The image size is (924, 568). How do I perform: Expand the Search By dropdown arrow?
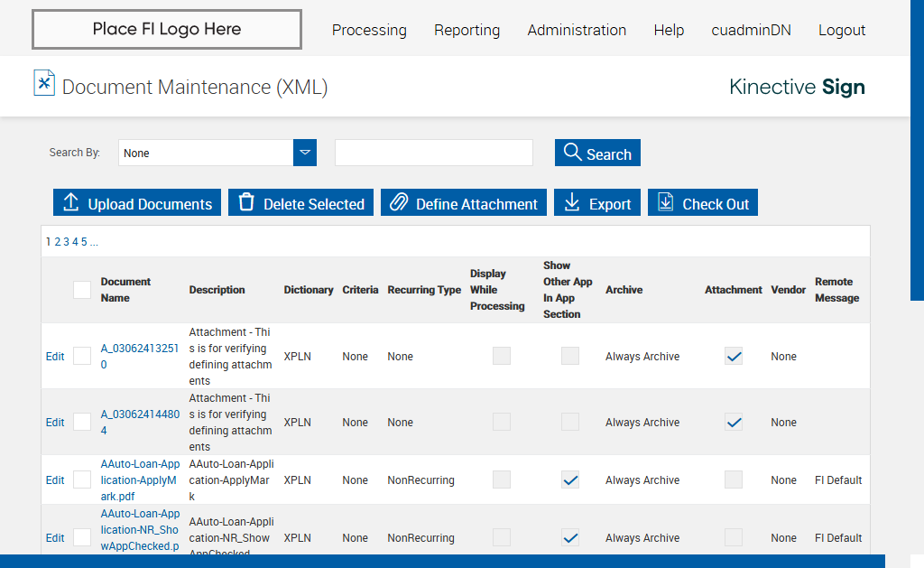[305, 153]
